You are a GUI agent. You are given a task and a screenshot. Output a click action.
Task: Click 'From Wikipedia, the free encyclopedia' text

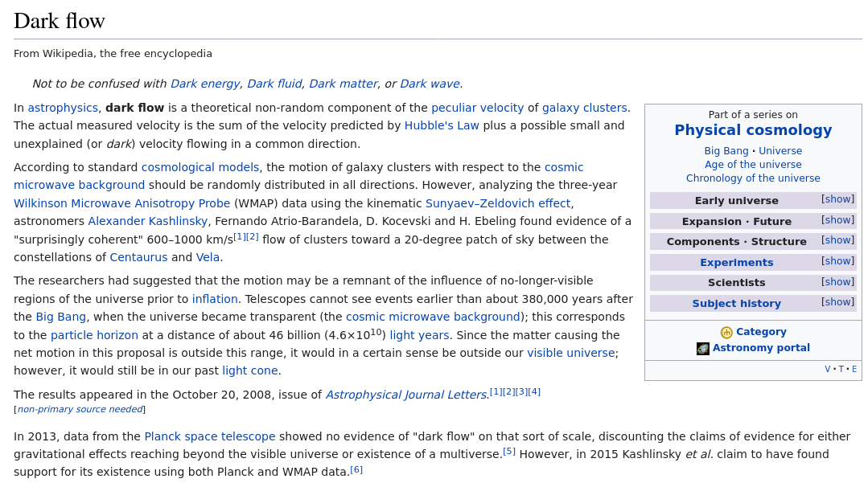113,54
